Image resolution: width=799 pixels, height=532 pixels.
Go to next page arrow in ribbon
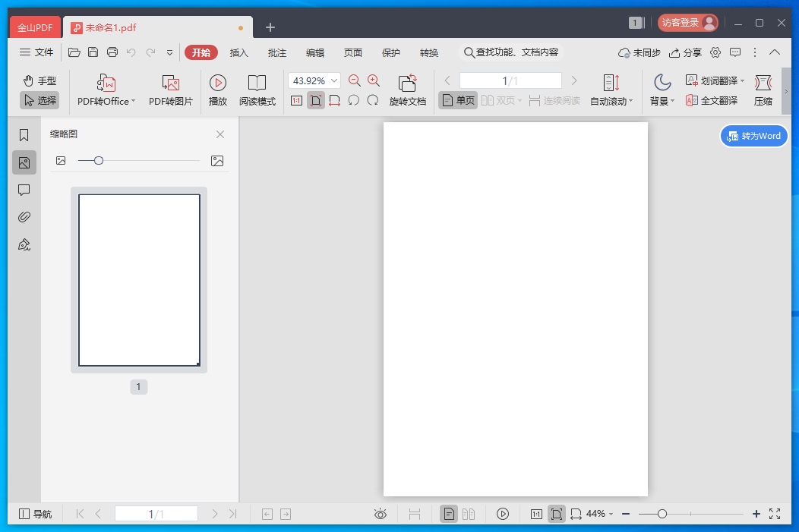574,80
